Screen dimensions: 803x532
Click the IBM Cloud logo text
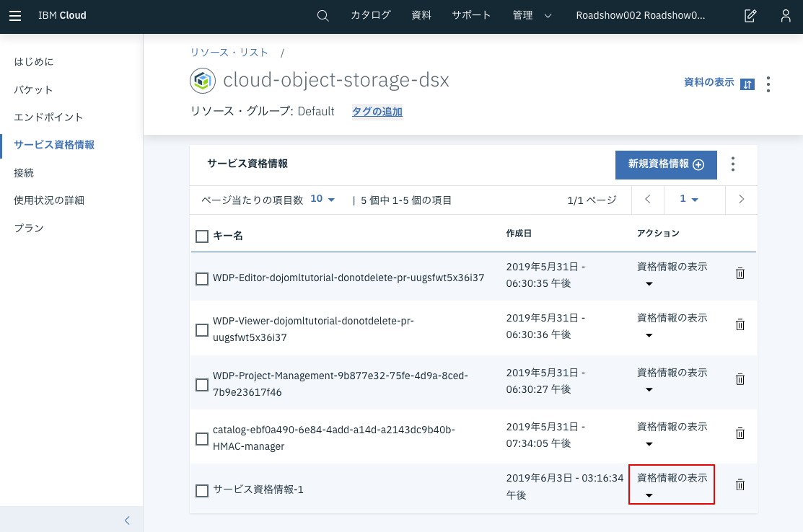(63, 15)
